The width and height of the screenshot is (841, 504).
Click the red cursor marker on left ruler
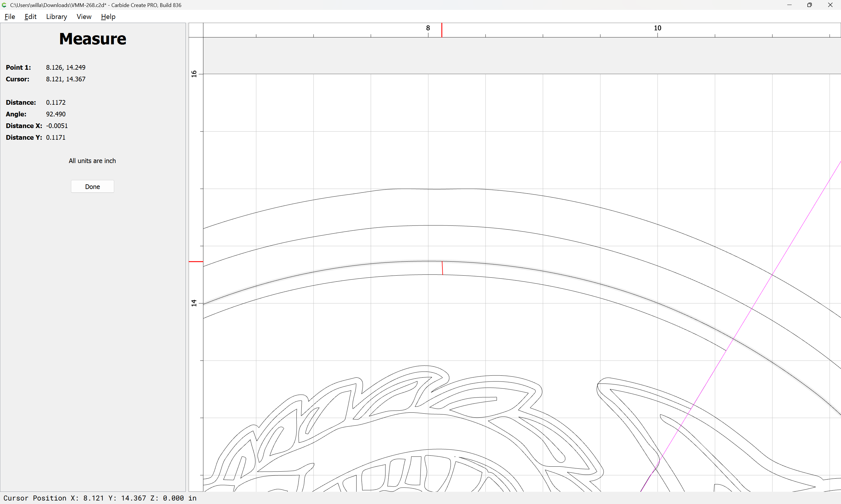tap(196, 262)
